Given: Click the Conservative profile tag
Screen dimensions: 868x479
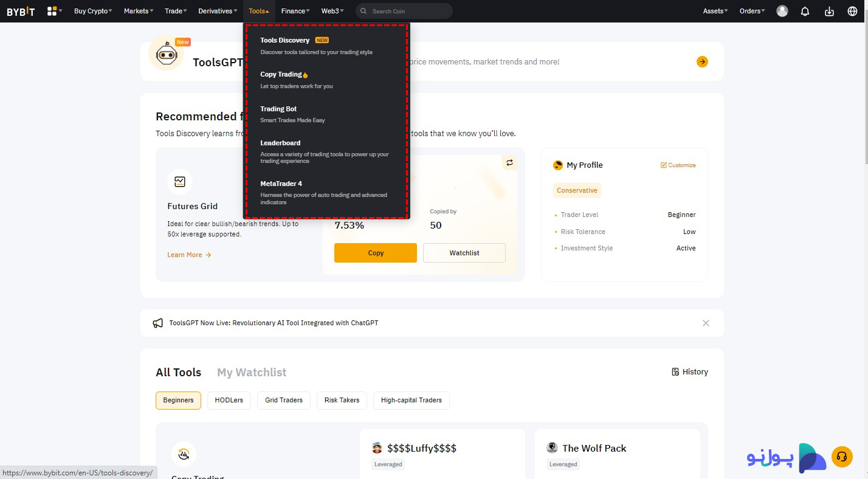Looking at the screenshot, I should pyautogui.click(x=577, y=190).
